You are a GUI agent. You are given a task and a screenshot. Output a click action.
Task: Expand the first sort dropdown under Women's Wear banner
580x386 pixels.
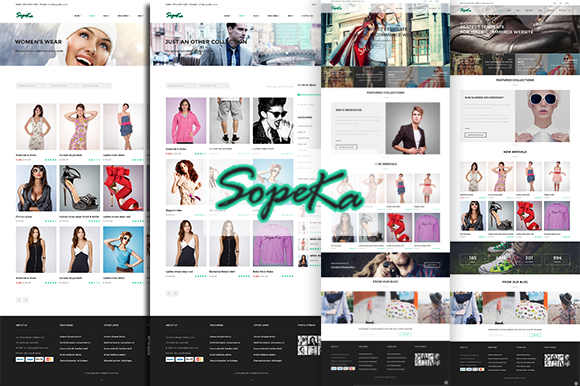pos(31,85)
